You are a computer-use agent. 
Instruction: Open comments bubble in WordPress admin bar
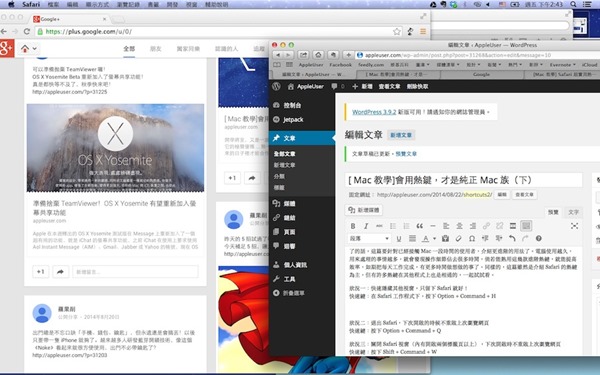click(x=337, y=86)
